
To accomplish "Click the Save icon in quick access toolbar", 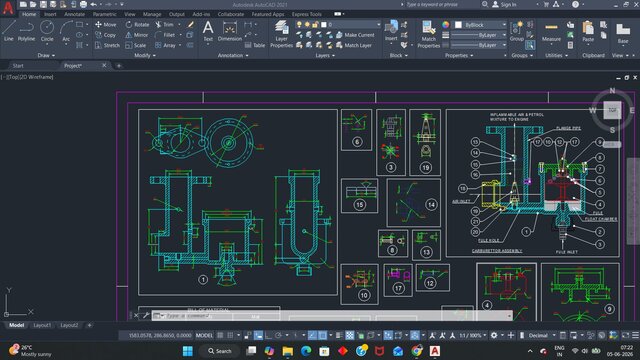I will (43, 4).
